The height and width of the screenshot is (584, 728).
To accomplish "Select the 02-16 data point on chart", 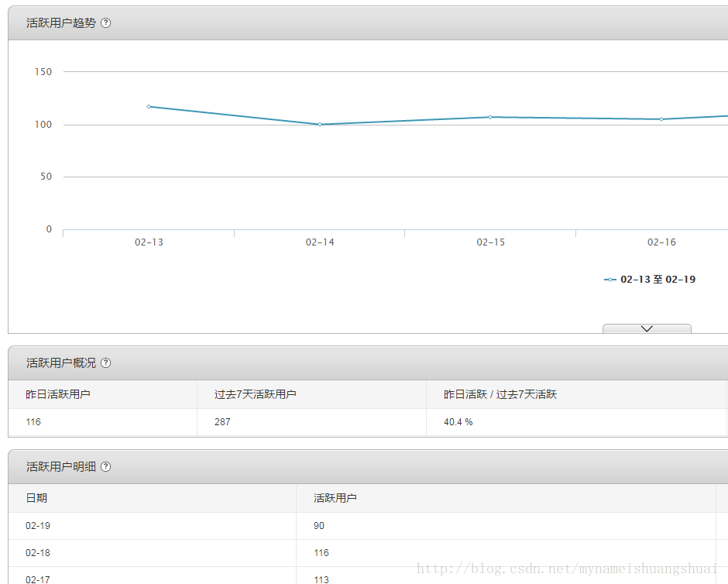I will point(661,119).
